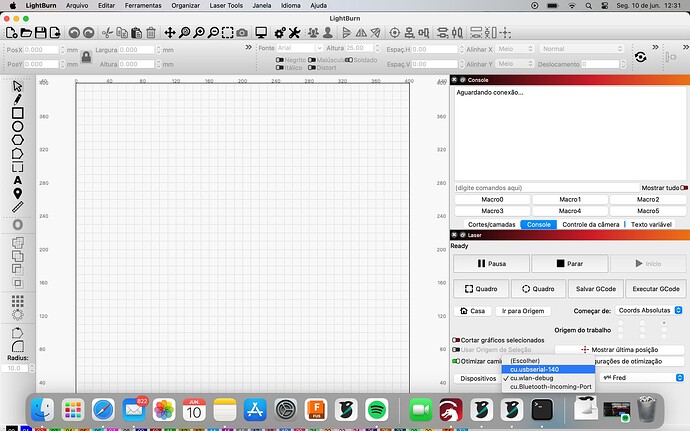Toggle the Distort switch
Screen dimensions: 690x431
tap(312, 68)
